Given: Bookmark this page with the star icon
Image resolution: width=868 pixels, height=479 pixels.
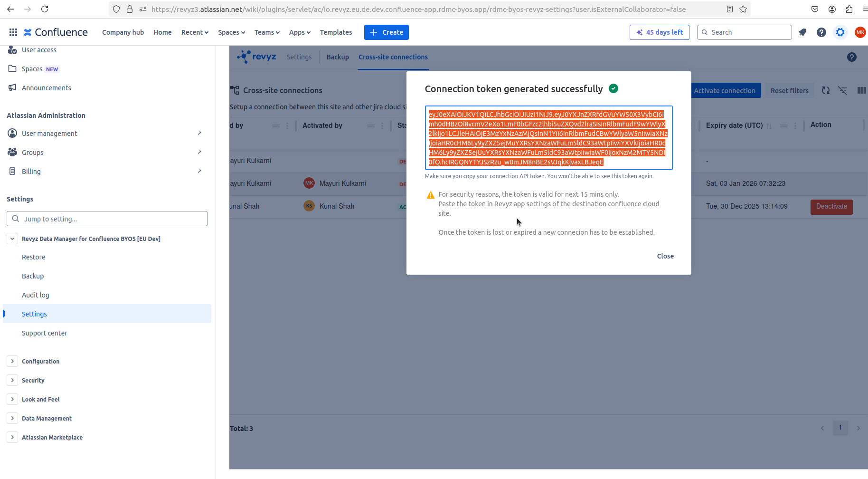Looking at the screenshot, I should (743, 9).
